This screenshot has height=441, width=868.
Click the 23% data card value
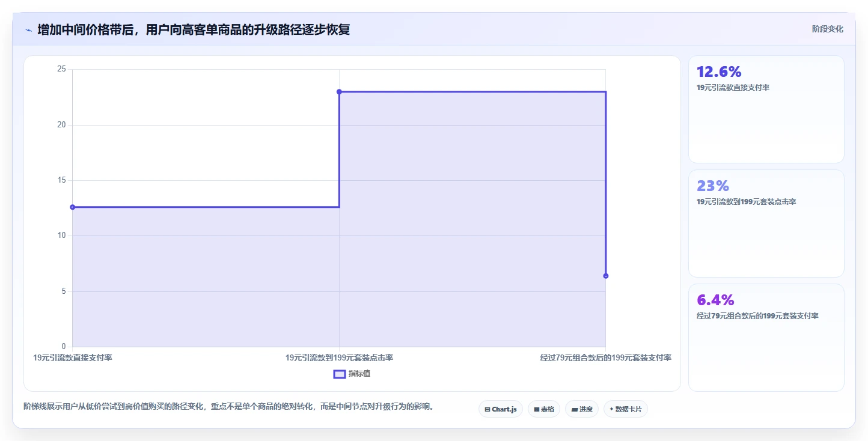pyautogui.click(x=712, y=186)
